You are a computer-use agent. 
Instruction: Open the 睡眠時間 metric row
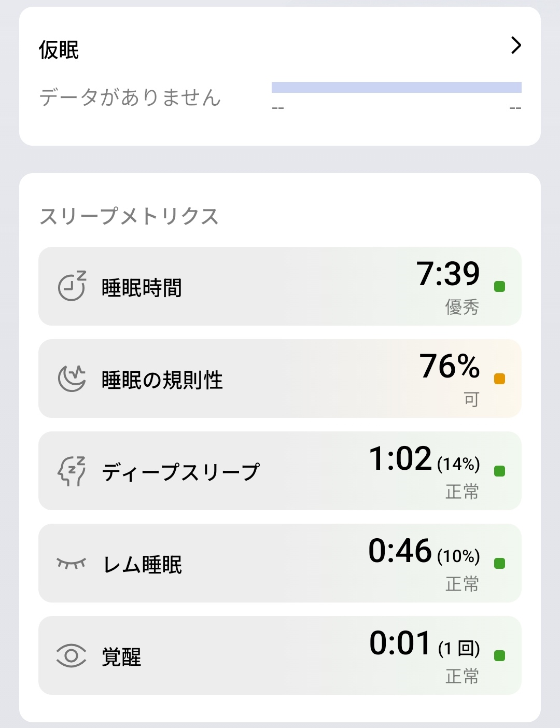[280, 286]
